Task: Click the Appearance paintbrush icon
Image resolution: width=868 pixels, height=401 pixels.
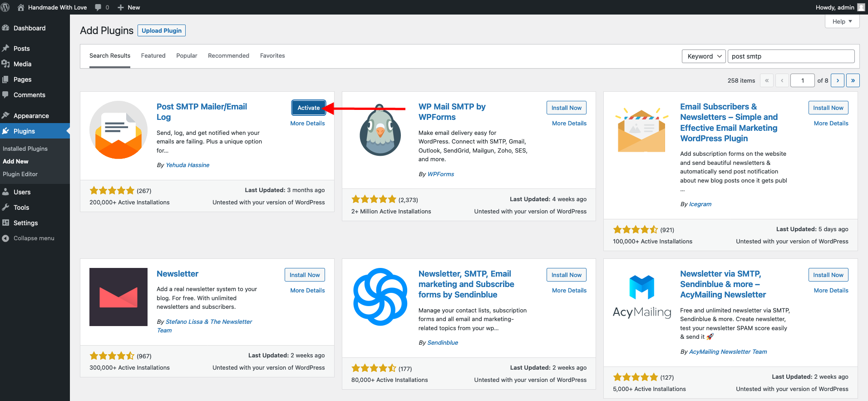Action: pyautogui.click(x=5, y=116)
